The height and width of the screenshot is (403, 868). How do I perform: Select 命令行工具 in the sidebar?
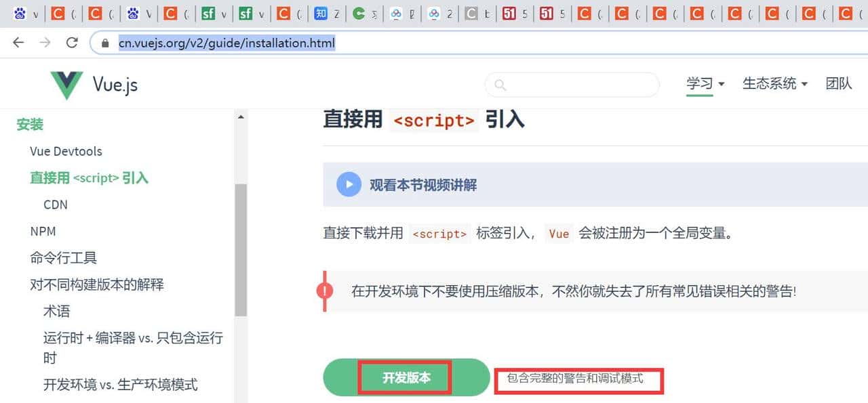coord(64,258)
